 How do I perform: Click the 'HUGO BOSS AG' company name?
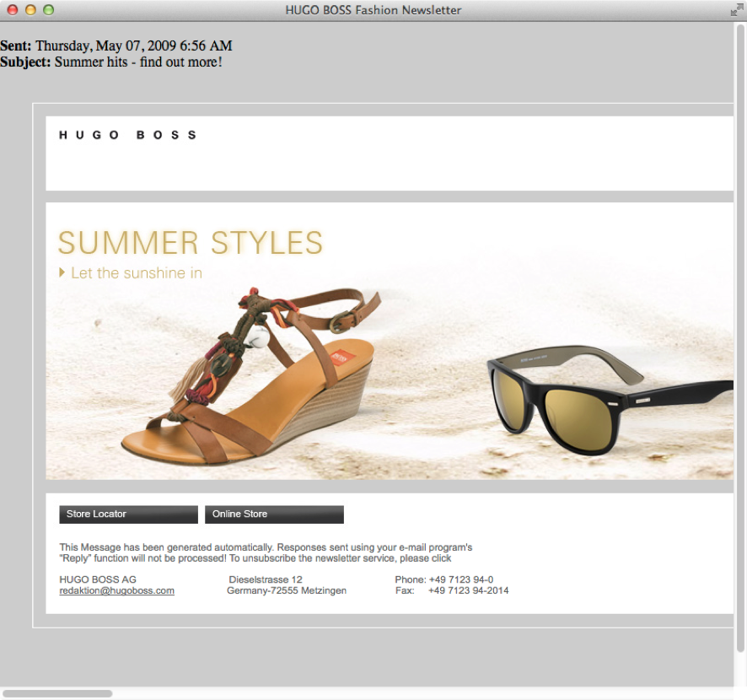click(98, 580)
